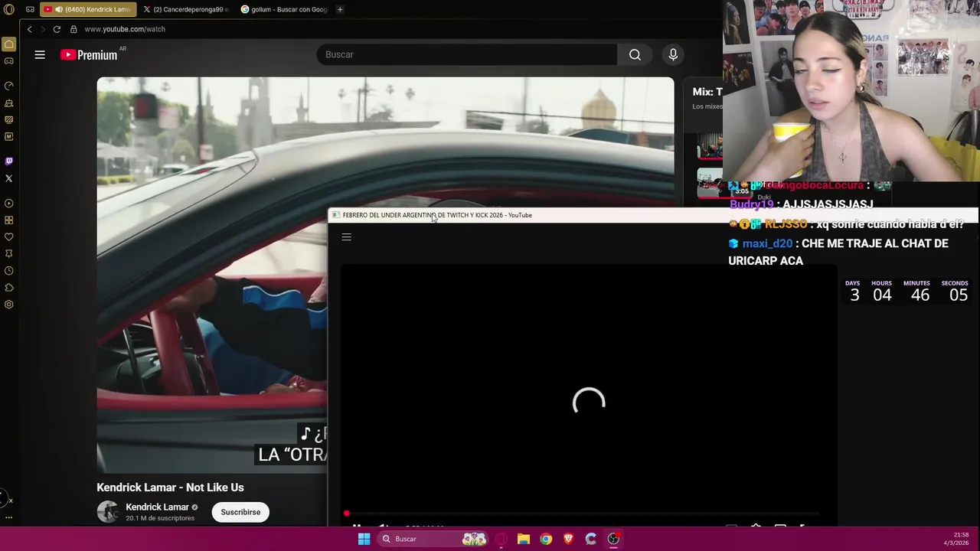This screenshot has height=551, width=980.
Task: Reload the YouTube page
Action: tap(57, 29)
